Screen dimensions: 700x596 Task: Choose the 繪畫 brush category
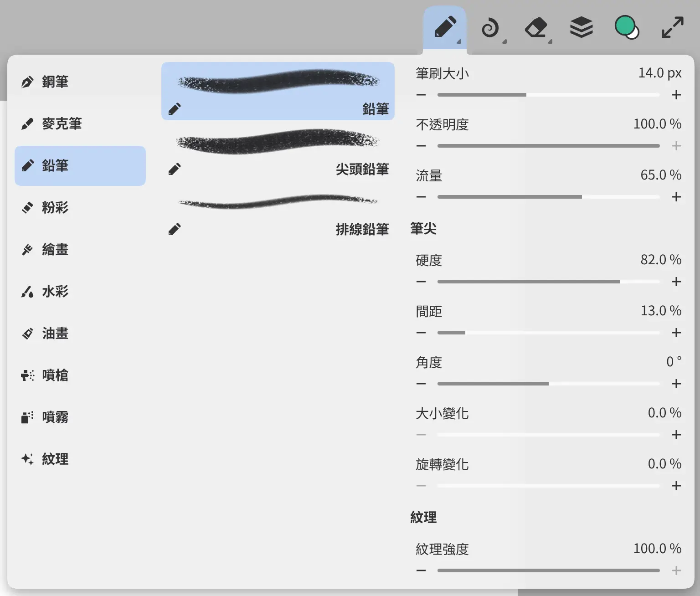[80, 250]
